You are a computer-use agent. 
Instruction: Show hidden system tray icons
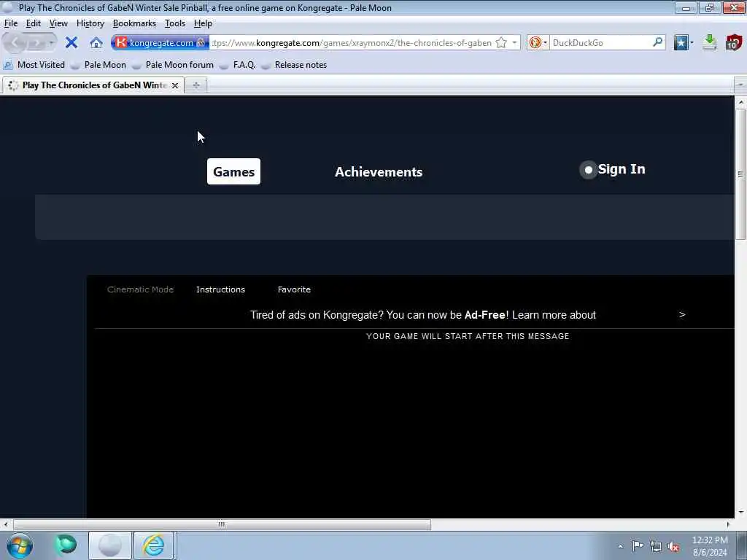[x=620, y=546]
